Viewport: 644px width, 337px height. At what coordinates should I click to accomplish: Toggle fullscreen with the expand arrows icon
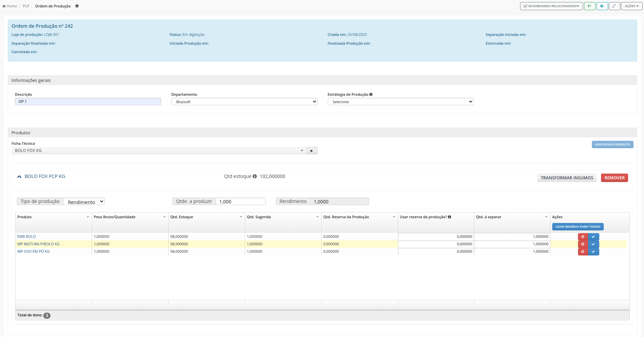614,6
